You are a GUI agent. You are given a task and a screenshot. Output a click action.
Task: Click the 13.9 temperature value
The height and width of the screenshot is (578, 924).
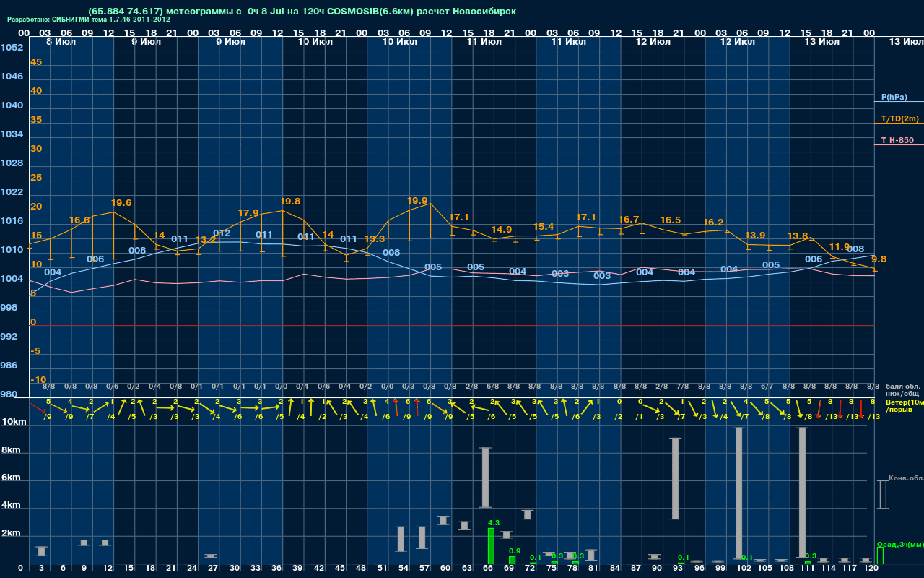(x=755, y=236)
